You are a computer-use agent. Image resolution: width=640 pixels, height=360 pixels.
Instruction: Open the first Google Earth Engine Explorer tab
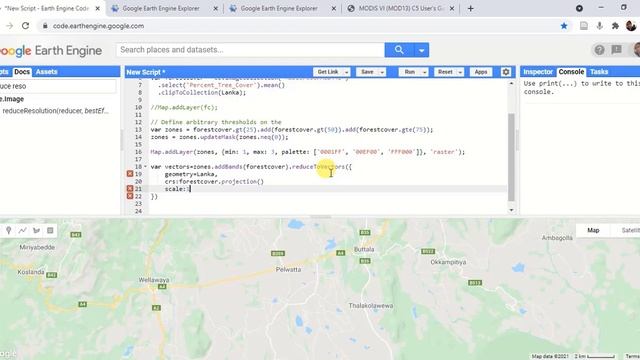point(161,8)
